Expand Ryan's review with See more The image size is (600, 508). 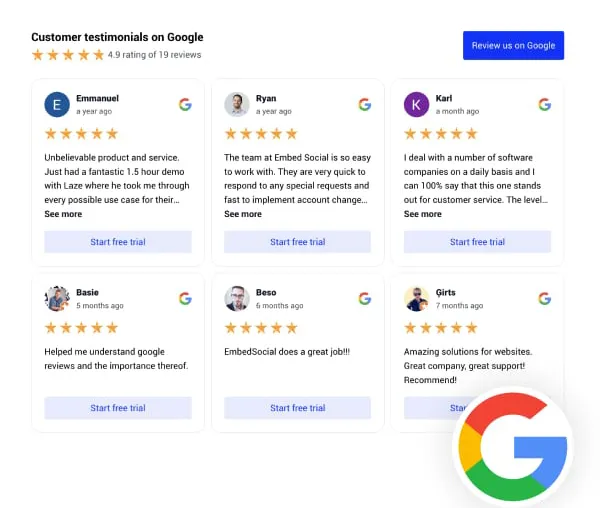pos(243,214)
